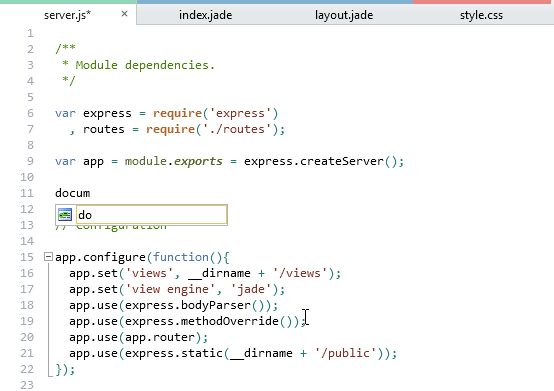
Task: Collapse the app.configure function block
Action: pos(48,257)
